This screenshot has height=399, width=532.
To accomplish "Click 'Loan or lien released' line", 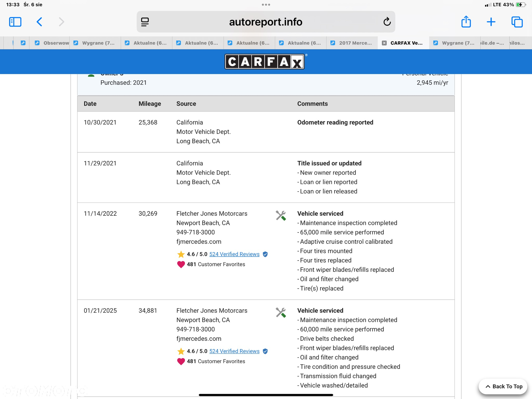I will tap(327, 191).
